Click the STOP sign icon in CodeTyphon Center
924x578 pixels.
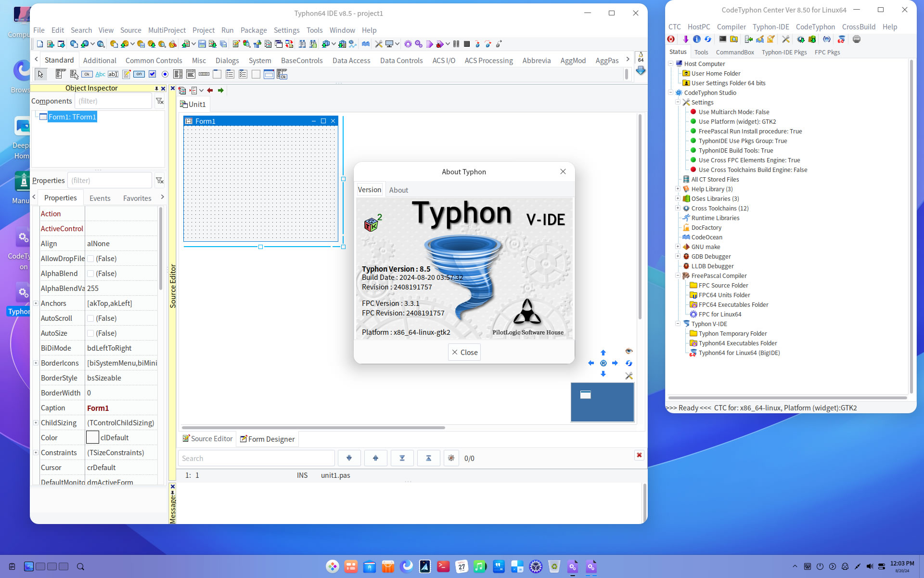point(857,39)
